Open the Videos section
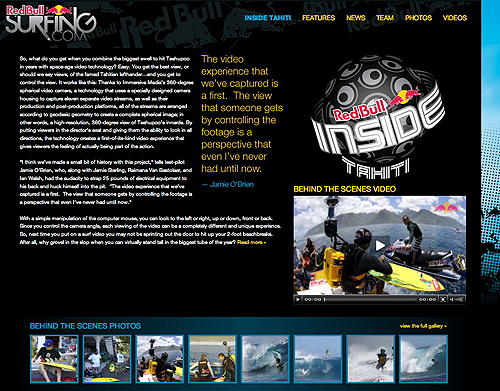The width and height of the screenshot is (500, 391). pos(455,18)
